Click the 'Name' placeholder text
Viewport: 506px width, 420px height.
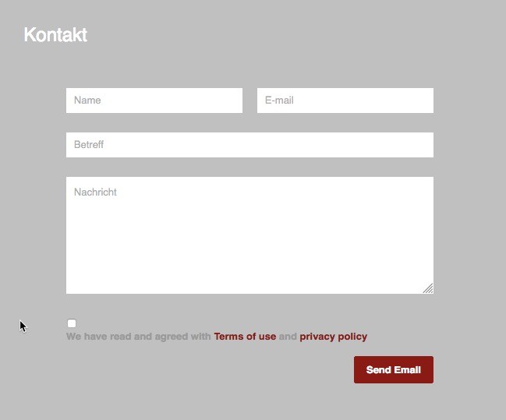(87, 101)
